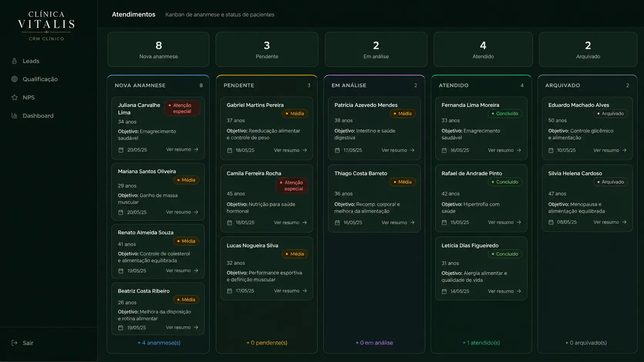Viewport: 644px width, 362px height.
Task: Select the Em análise summary card
Action: 376,50
